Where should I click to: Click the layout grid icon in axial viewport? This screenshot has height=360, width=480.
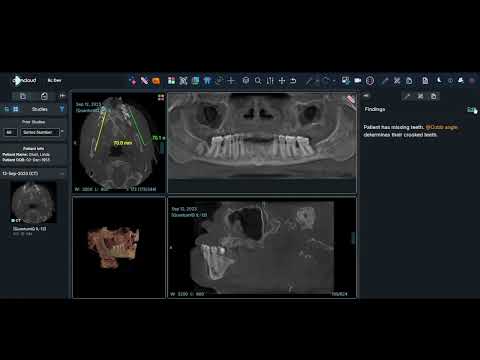pyautogui.click(x=161, y=97)
